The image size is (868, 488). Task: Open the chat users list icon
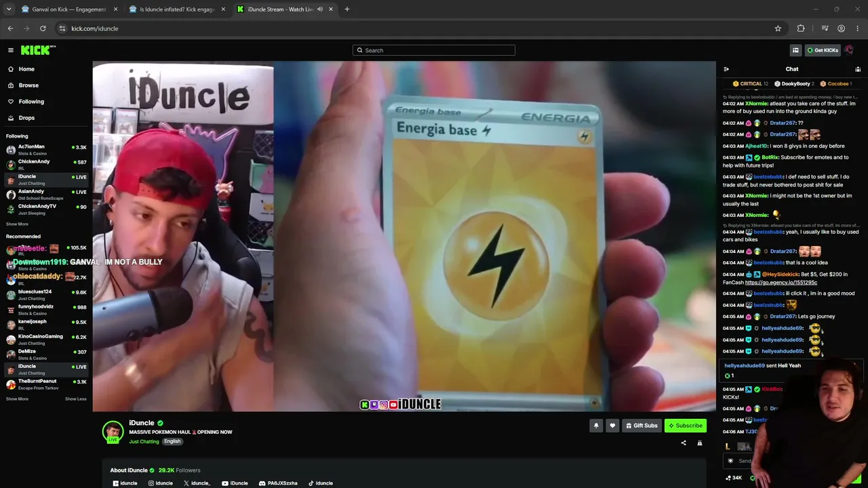(x=858, y=69)
